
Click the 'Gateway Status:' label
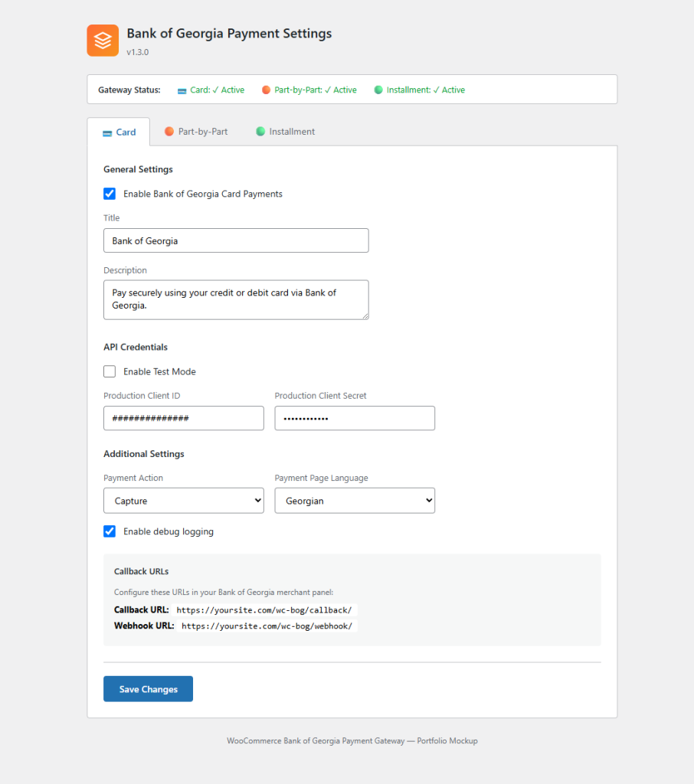coord(129,90)
